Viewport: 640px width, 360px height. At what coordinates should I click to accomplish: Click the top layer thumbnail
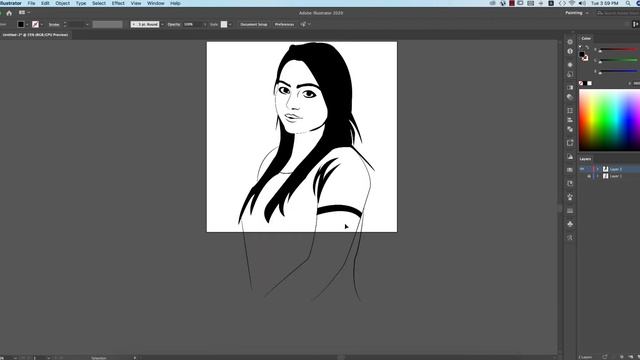tap(606, 169)
